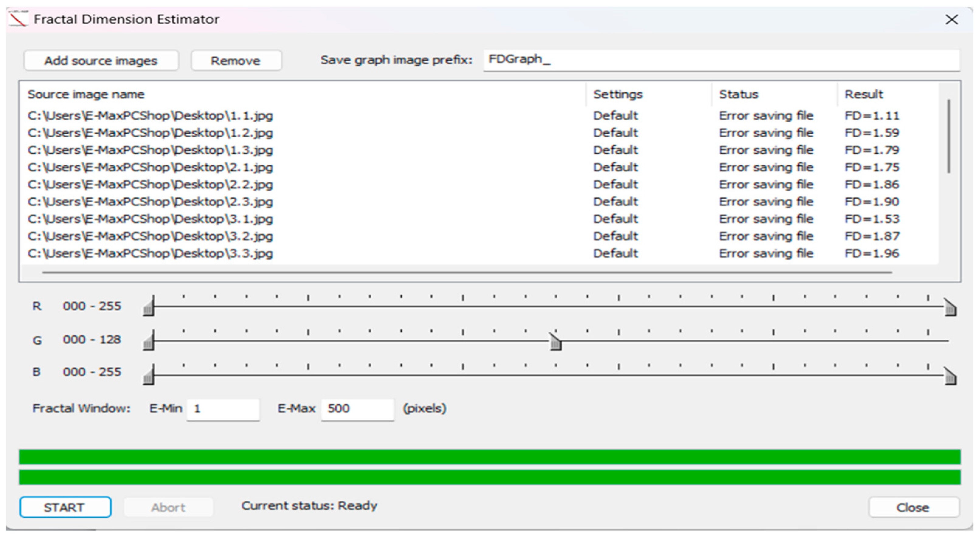Screen dimensions: 980x538
Task: Click Default setting for 1.1.jpg row
Action: pyautogui.click(x=615, y=115)
